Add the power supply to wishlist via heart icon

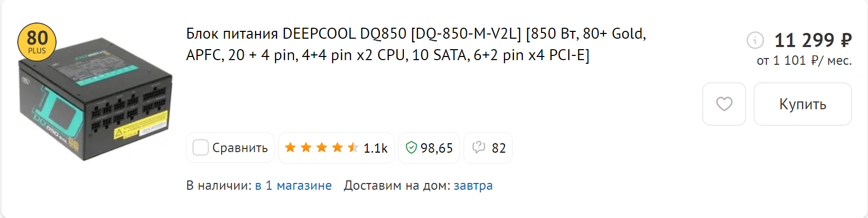pos(724,104)
